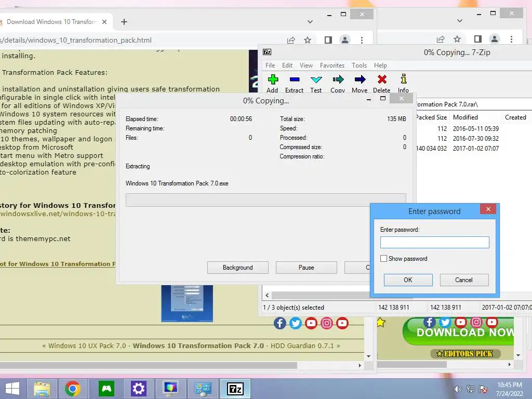Click the screenshot thumbnail on the webpage

point(187,303)
